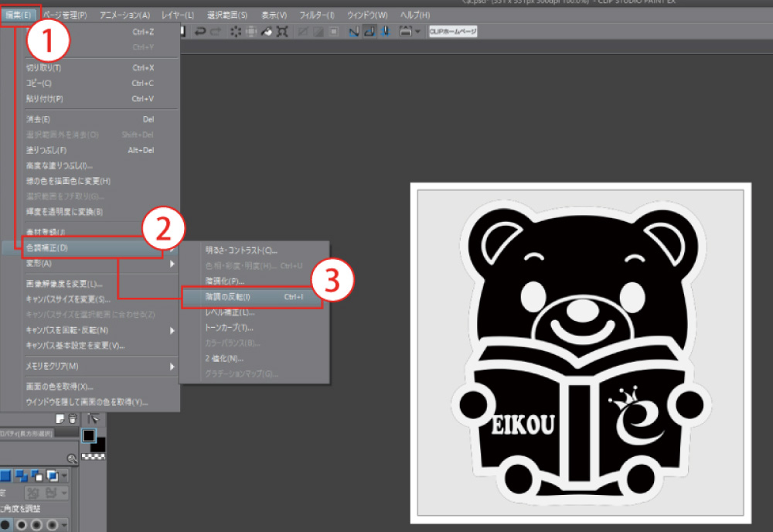The width and height of the screenshot is (773, 532).
Task: Choose 階調化(P)... in the submenu
Action: (254, 281)
